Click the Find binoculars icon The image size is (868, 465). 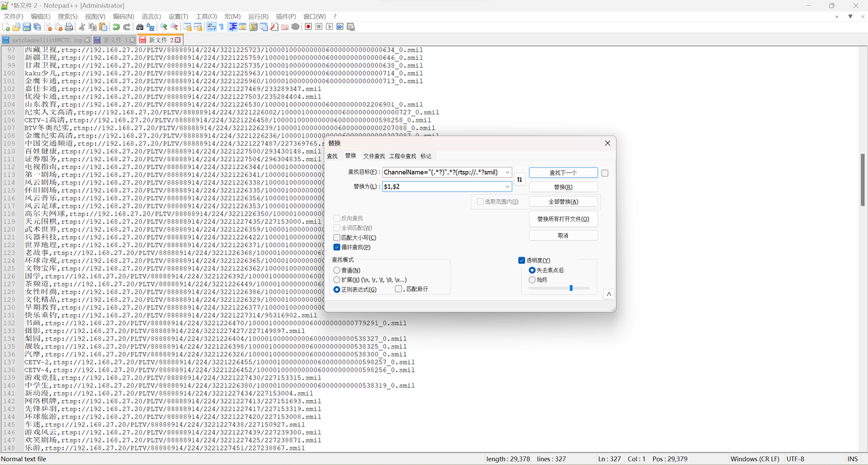140,27
